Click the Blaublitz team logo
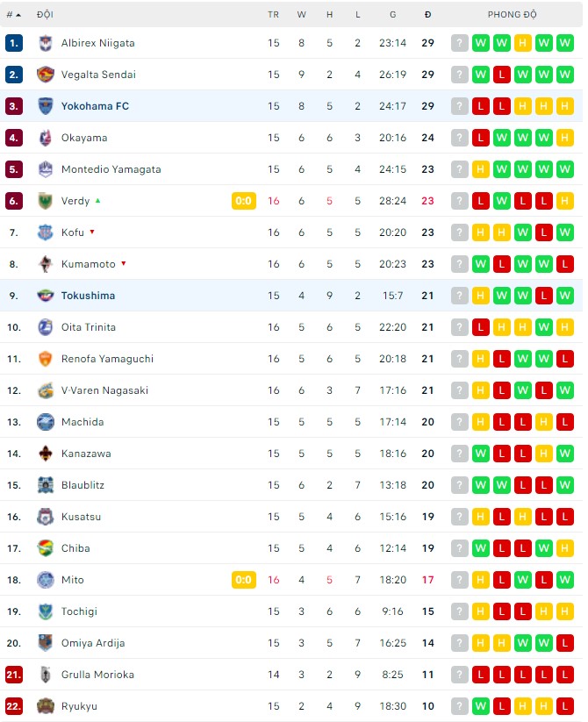 (x=47, y=485)
